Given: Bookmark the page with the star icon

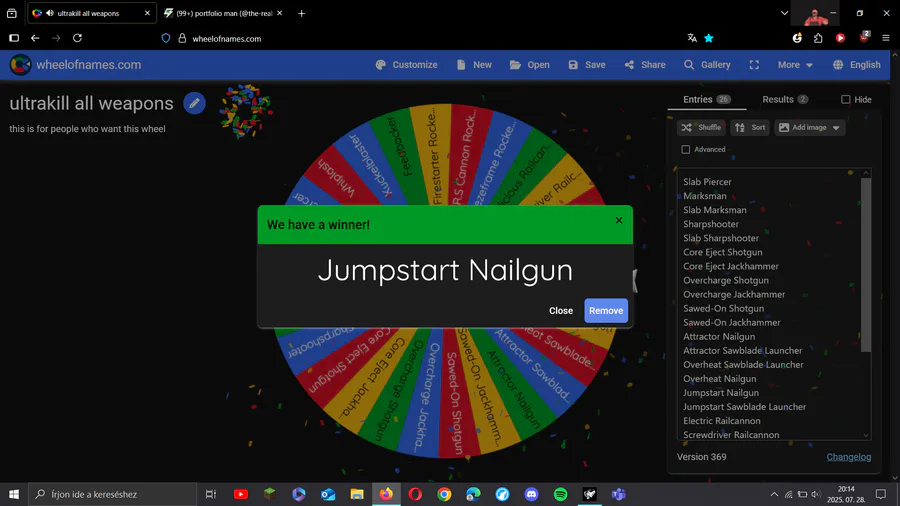Looking at the screenshot, I should 709,38.
